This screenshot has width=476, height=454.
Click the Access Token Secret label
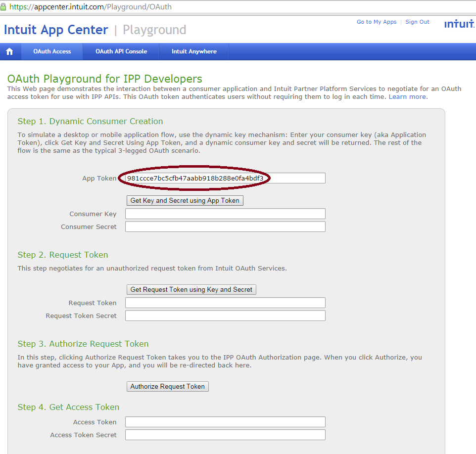click(x=83, y=435)
